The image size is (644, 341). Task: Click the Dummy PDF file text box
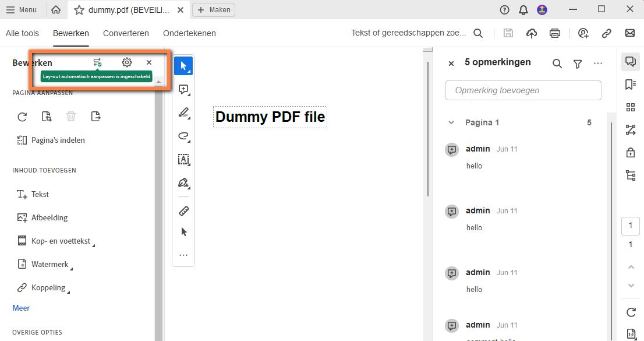(270, 117)
